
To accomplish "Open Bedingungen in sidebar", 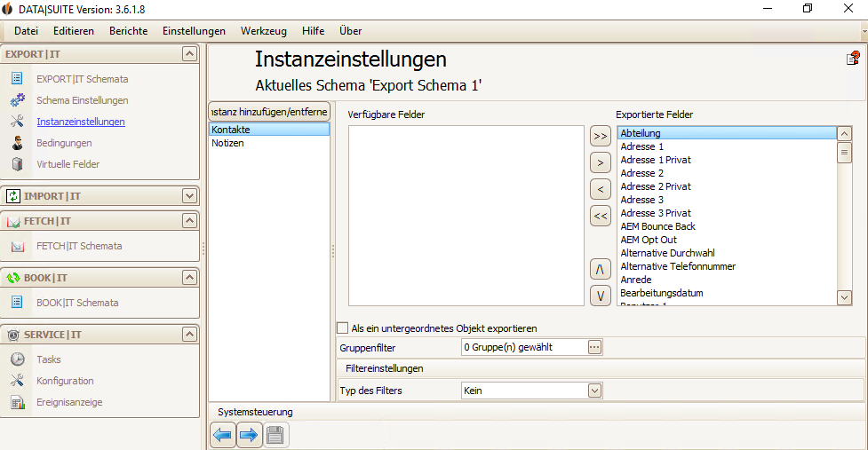I will [64, 143].
